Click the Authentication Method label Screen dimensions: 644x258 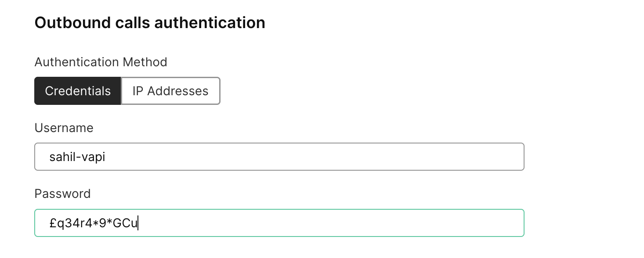click(101, 62)
